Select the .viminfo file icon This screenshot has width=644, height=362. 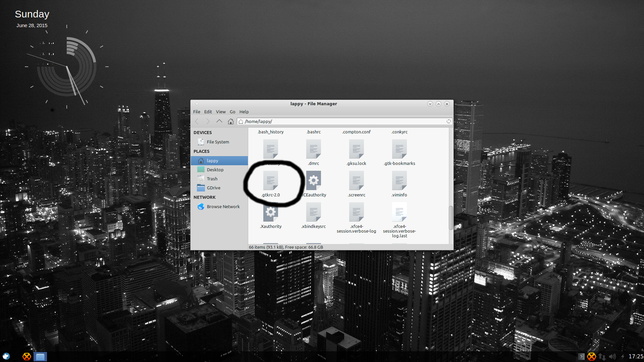click(x=399, y=180)
